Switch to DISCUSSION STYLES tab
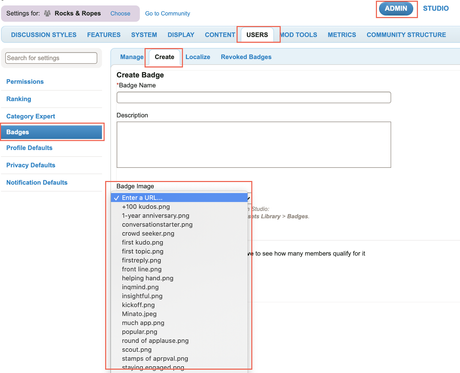 click(x=44, y=35)
